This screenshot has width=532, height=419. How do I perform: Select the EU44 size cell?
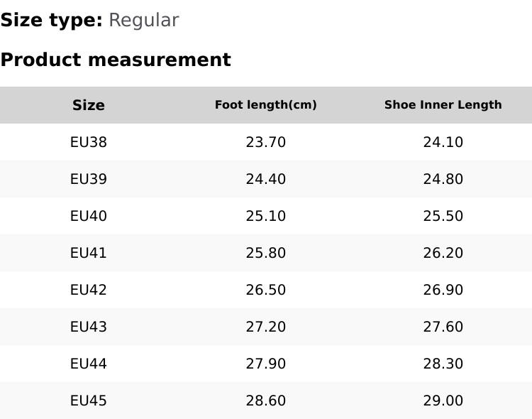[x=89, y=364]
